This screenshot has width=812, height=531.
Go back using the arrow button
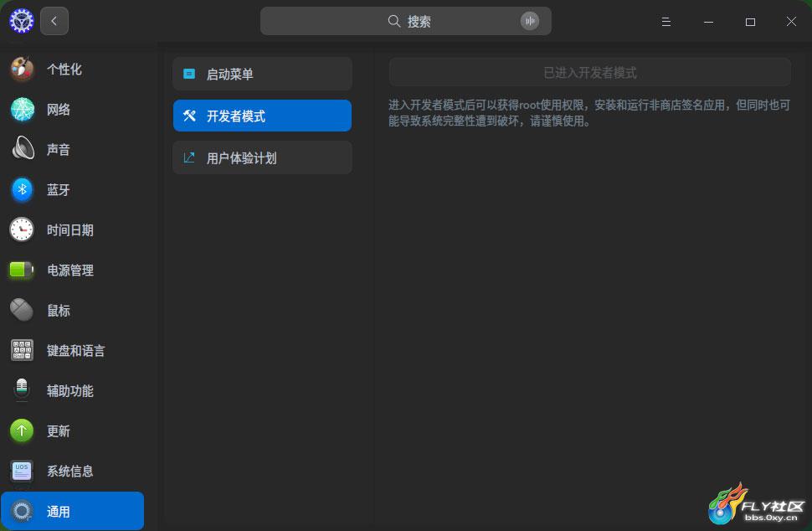pos(54,21)
